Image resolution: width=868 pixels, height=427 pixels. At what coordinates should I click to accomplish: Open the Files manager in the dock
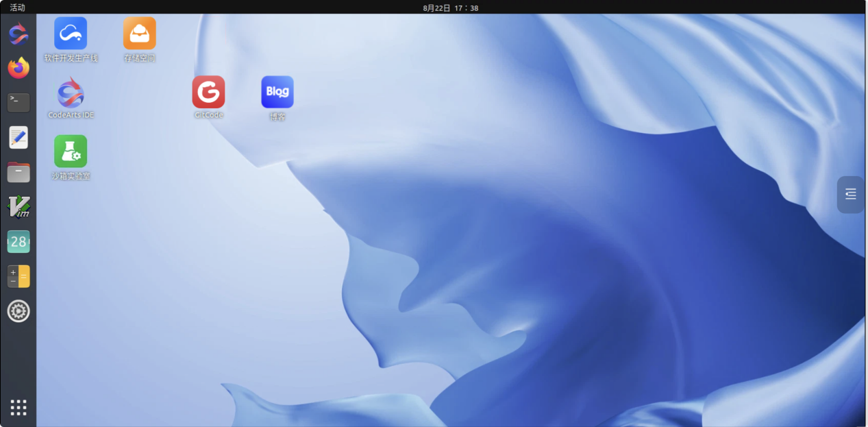pos(18,172)
